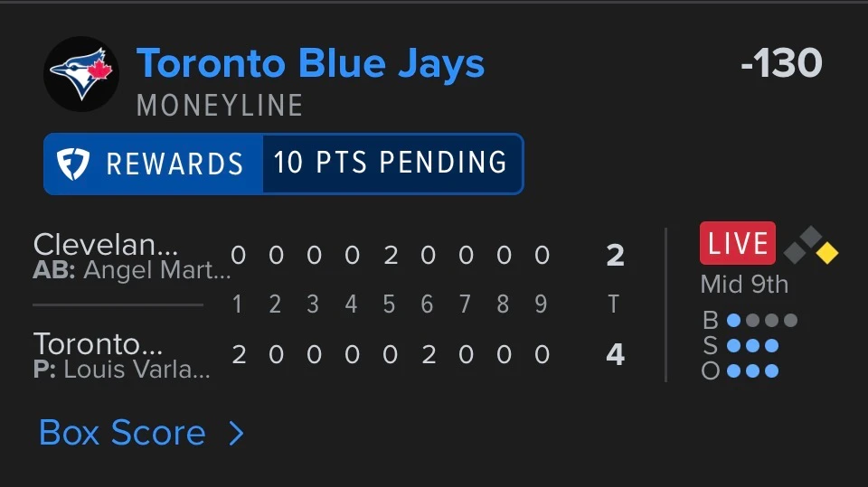Viewport: 868px width, 487px height.
Task: Tap the base runners diamond icon
Action: 811,245
